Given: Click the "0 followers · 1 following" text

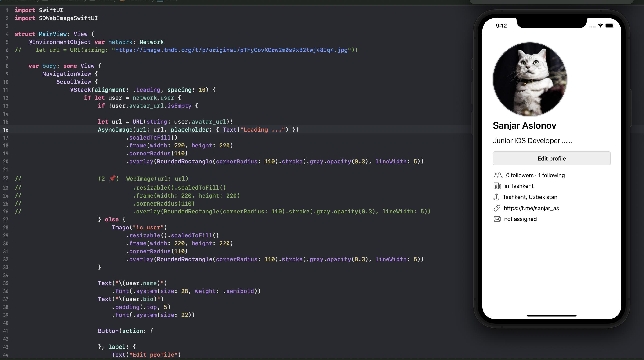Looking at the screenshot, I should coord(535,175).
